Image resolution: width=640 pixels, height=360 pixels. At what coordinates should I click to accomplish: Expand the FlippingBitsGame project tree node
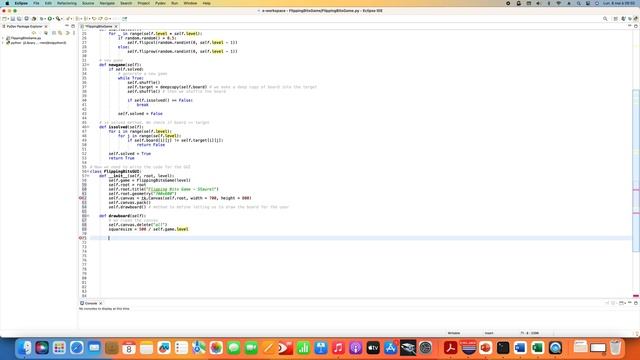click(3, 38)
